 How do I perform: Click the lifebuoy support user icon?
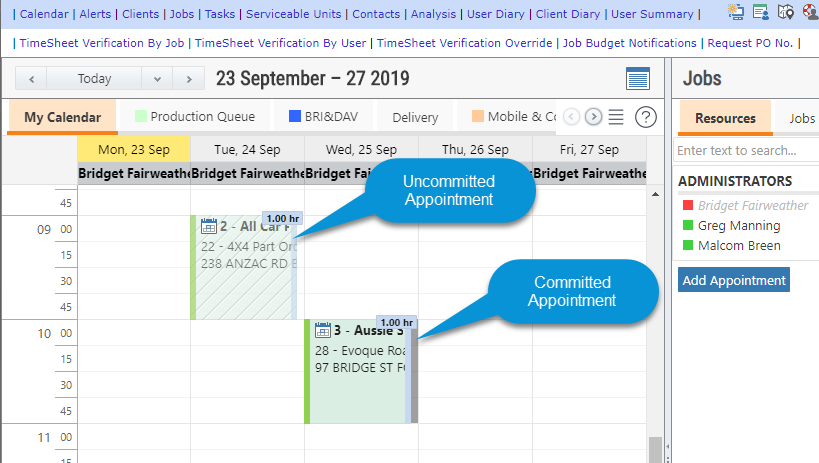(811, 11)
